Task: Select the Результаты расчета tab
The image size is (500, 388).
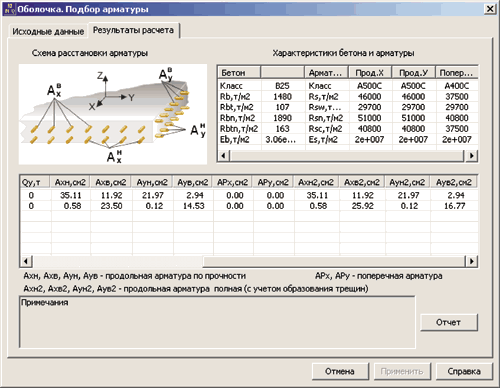Action: pos(133,30)
